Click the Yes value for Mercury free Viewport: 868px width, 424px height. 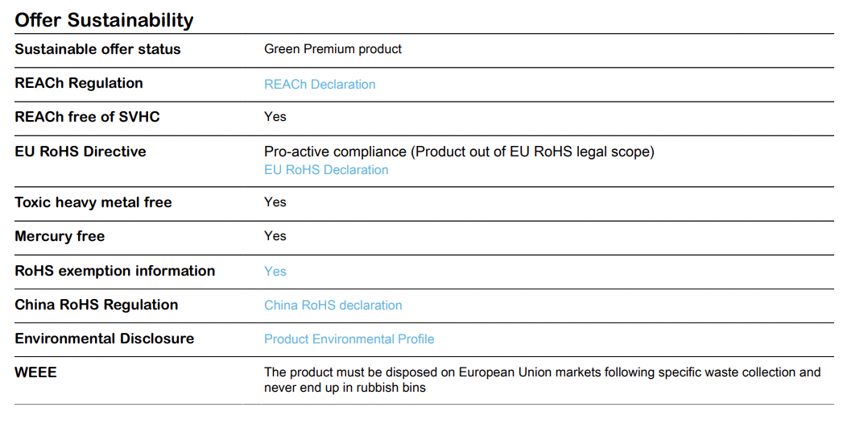(x=275, y=236)
